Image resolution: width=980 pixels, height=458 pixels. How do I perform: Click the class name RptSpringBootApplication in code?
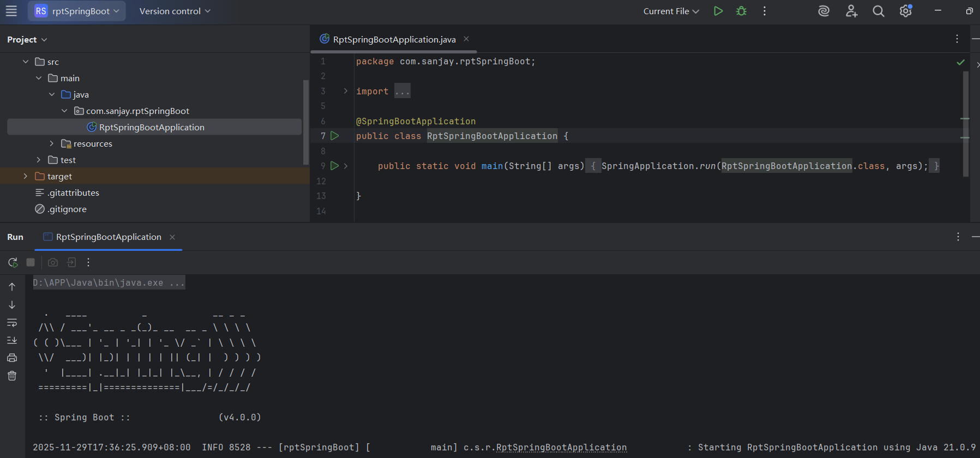click(x=492, y=136)
